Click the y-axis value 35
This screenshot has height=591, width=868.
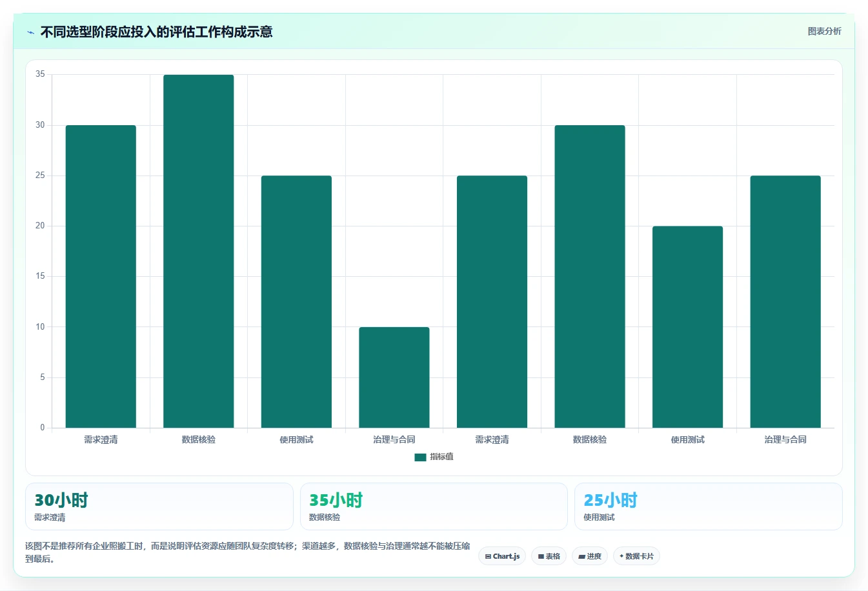click(x=41, y=74)
